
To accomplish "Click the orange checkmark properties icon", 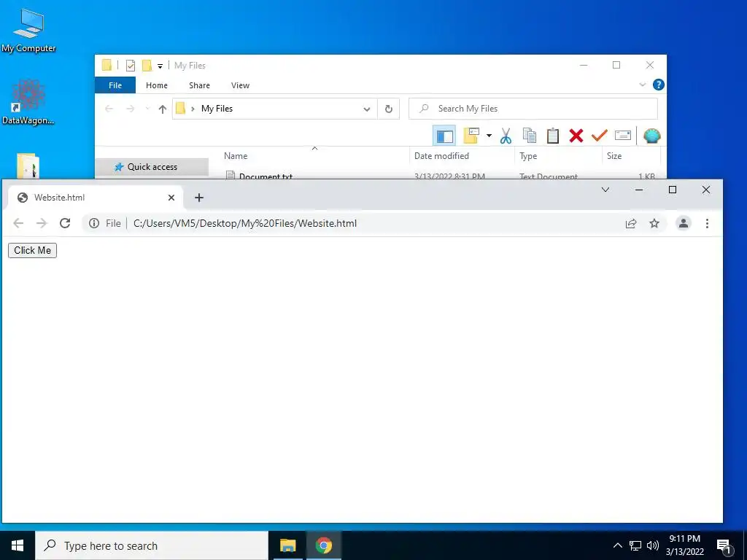I will point(600,136).
